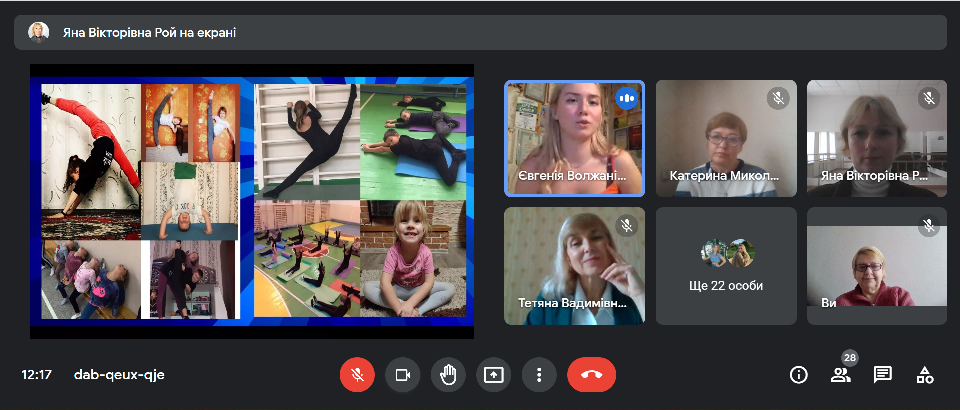The image size is (960, 410).
Task: Raise hand with the hand button
Action: point(448,375)
